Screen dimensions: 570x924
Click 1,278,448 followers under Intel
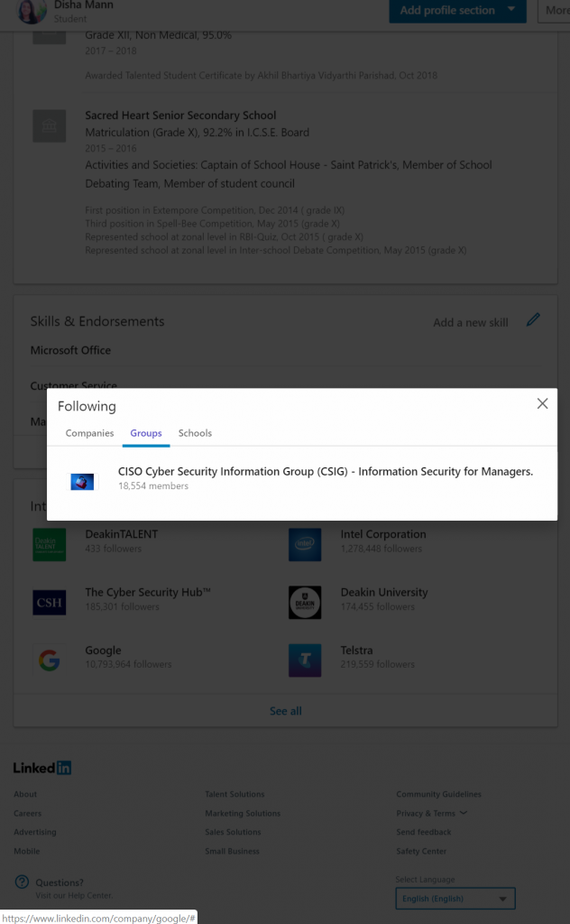coord(381,549)
